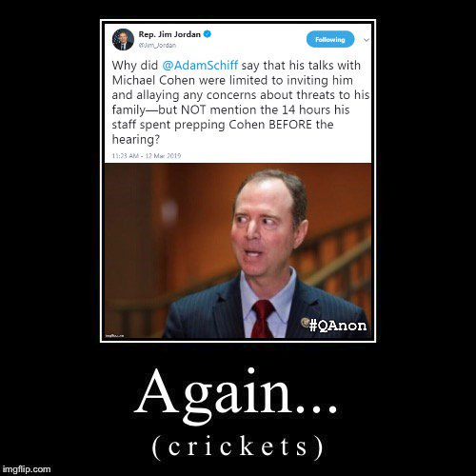The image size is (476, 476).
Task: Open the imgflip.com watermark in the corner
Action: [27, 469]
